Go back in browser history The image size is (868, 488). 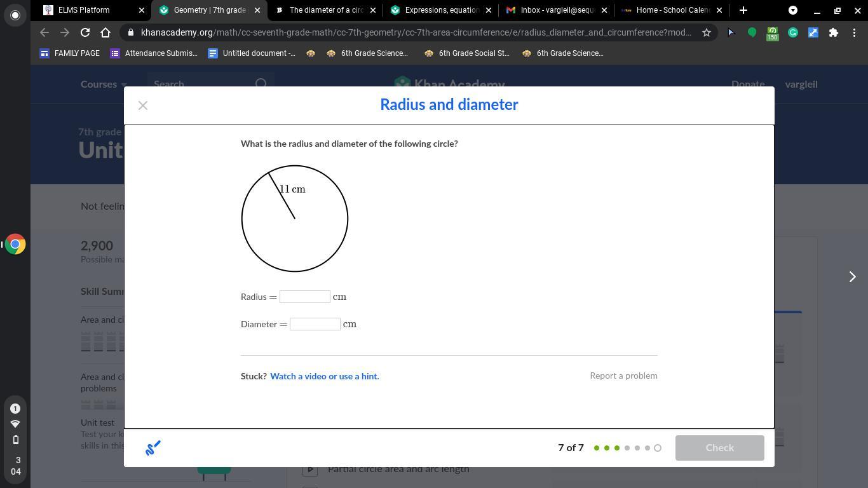pyautogui.click(x=44, y=32)
